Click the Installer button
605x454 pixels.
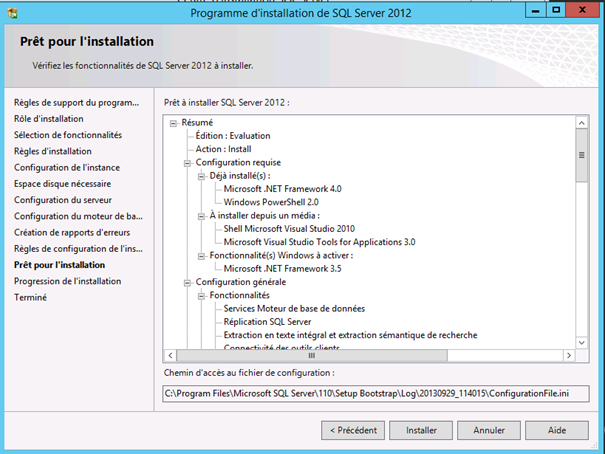tap(421, 430)
